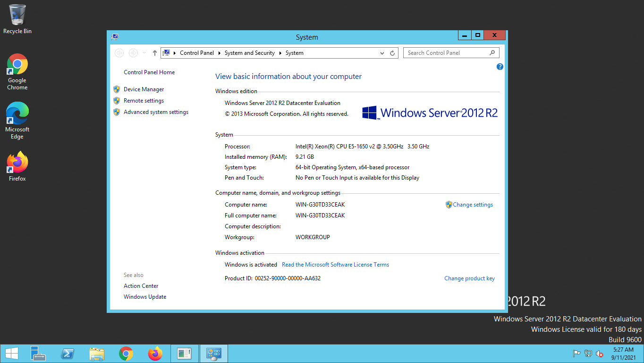Image resolution: width=644 pixels, height=363 pixels.
Task: Click the muted volume tray icon
Action: pos(600,354)
